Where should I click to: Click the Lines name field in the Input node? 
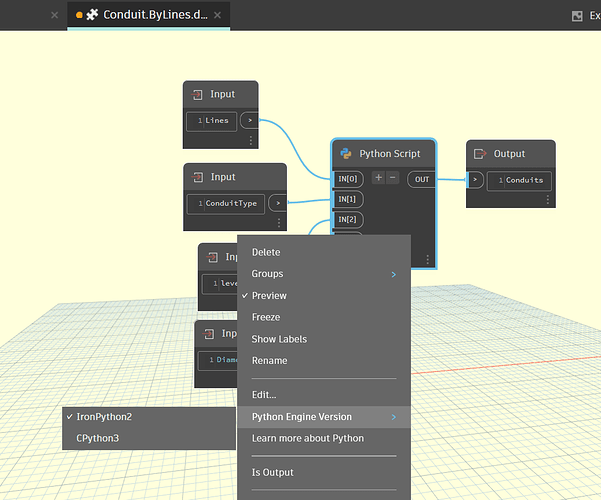point(216,121)
